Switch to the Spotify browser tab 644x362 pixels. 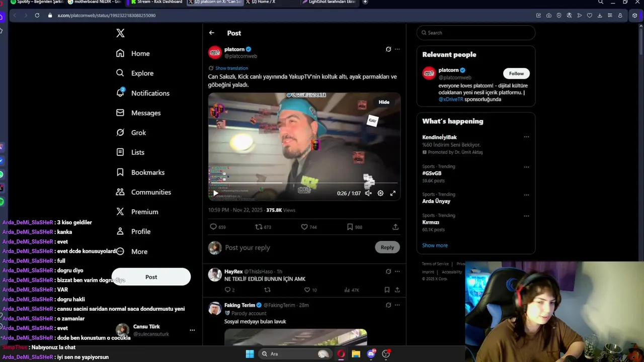pyautogui.click(x=37, y=2)
